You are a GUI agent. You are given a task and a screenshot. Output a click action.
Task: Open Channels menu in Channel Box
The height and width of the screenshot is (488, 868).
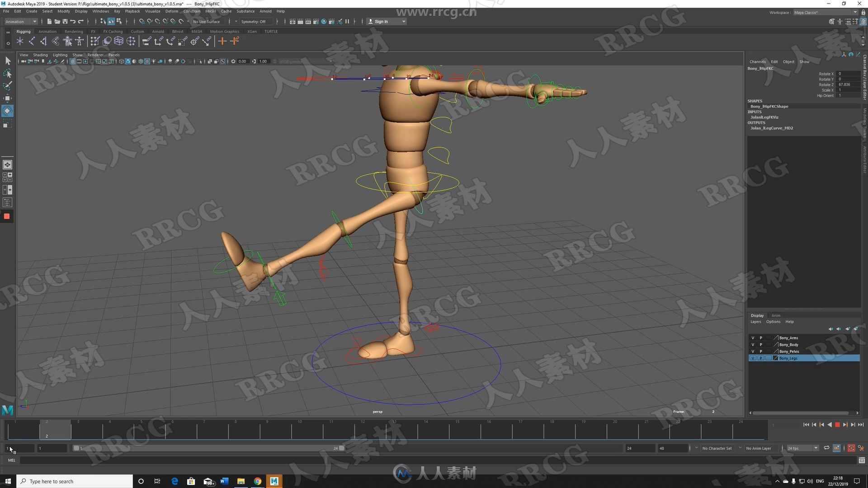[758, 61]
